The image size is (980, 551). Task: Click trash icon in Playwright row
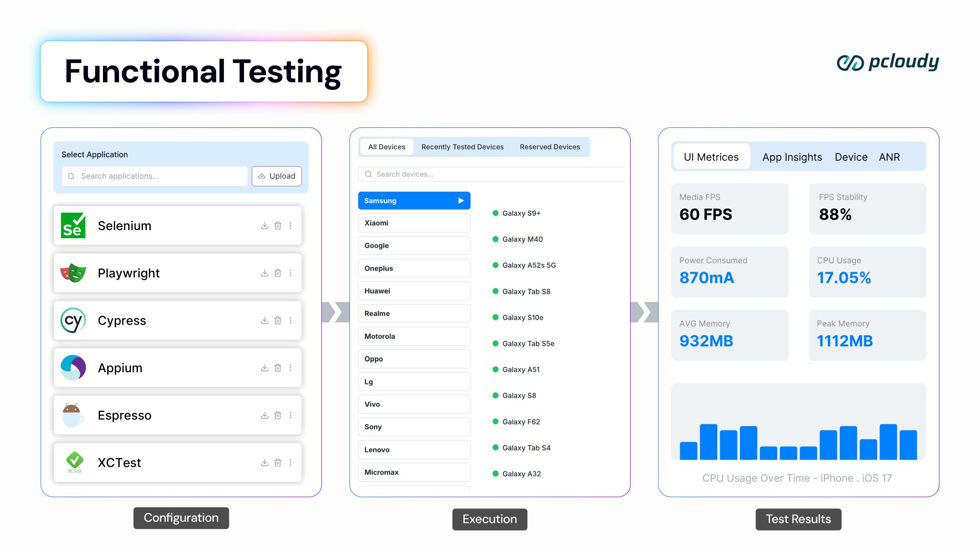278,273
